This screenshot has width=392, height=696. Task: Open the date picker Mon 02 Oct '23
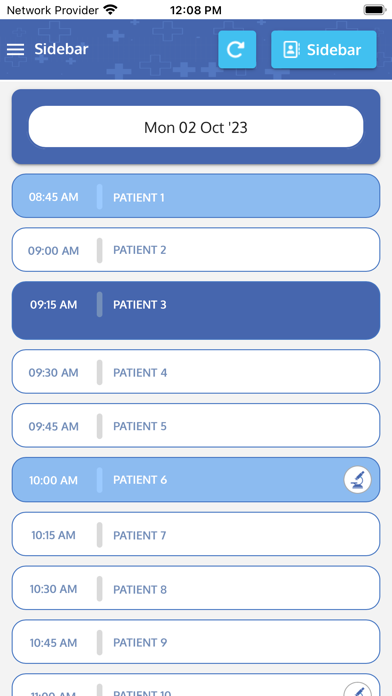coord(196,127)
